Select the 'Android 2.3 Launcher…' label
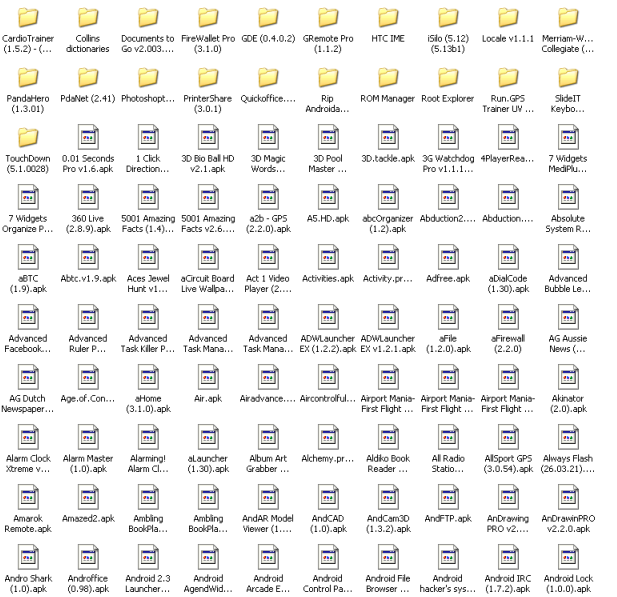The height and width of the screenshot is (597, 617). tap(148, 583)
